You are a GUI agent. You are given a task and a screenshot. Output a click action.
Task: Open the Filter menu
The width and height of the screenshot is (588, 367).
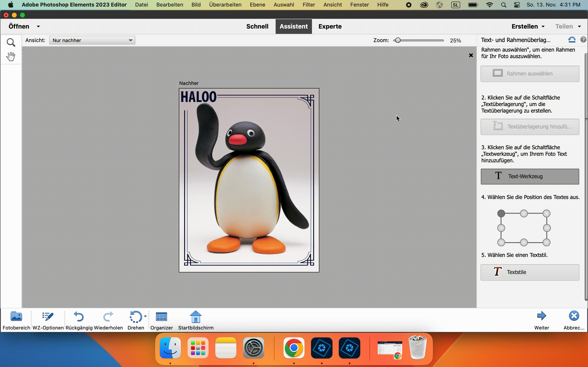308,5
